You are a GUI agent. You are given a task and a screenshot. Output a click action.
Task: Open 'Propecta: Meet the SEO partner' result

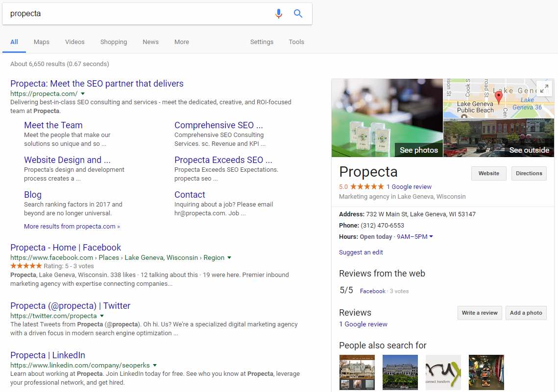click(97, 84)
